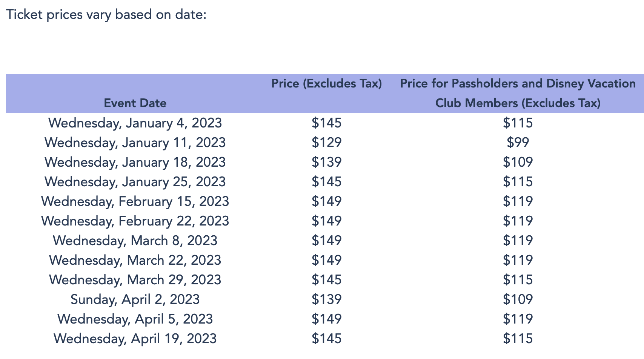This screenshot has height=359, width=644.
Task: Select Wednesday, March 8, 2023 date
Action: point(135,241)
